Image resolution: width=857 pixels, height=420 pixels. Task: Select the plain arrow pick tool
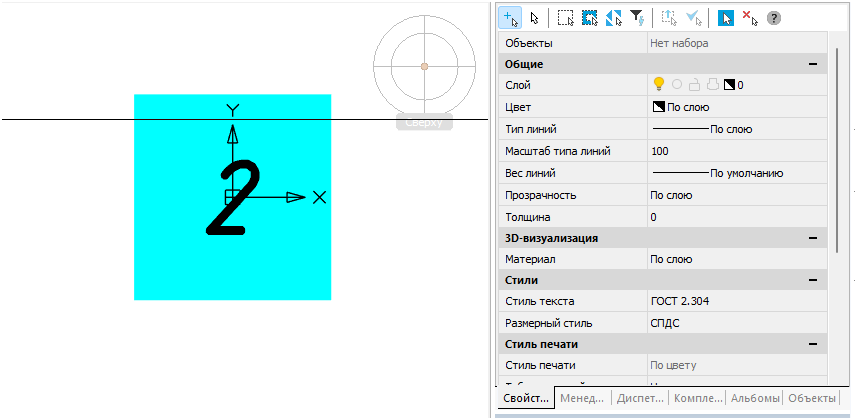tap(535, 19)
